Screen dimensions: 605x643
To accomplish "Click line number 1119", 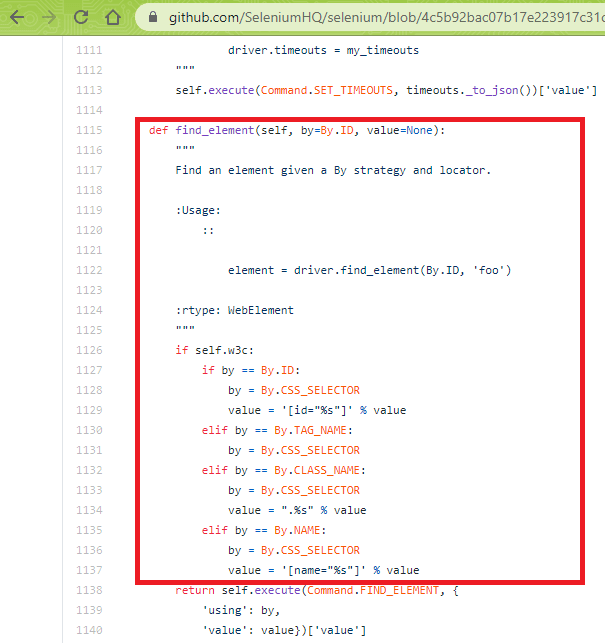I will point(89,210).
